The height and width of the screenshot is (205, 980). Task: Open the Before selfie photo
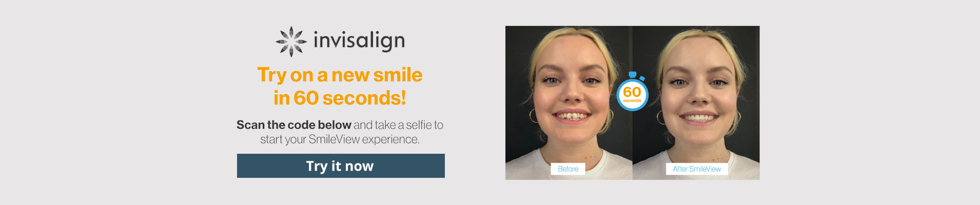569,102
